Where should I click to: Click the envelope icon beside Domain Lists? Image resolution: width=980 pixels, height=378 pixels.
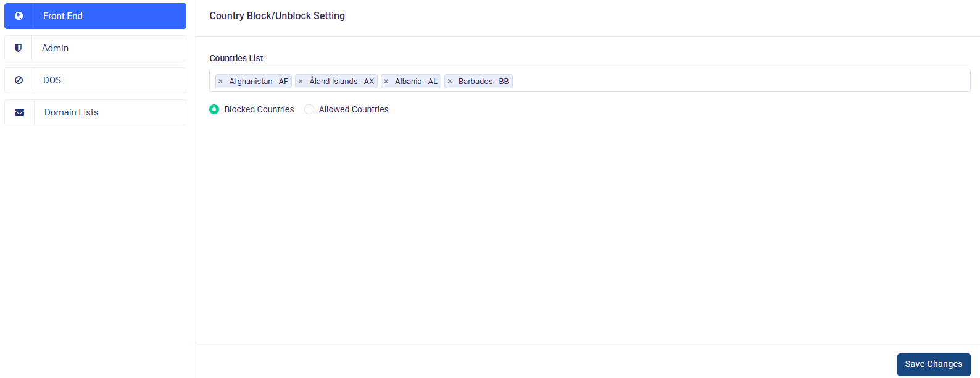click(20, 112)
